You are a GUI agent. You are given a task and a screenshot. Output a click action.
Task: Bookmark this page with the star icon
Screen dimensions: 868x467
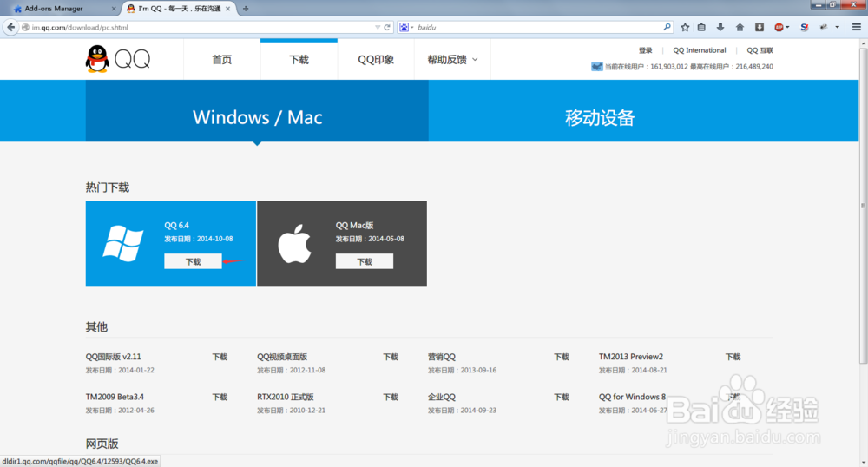coord(685,27)
